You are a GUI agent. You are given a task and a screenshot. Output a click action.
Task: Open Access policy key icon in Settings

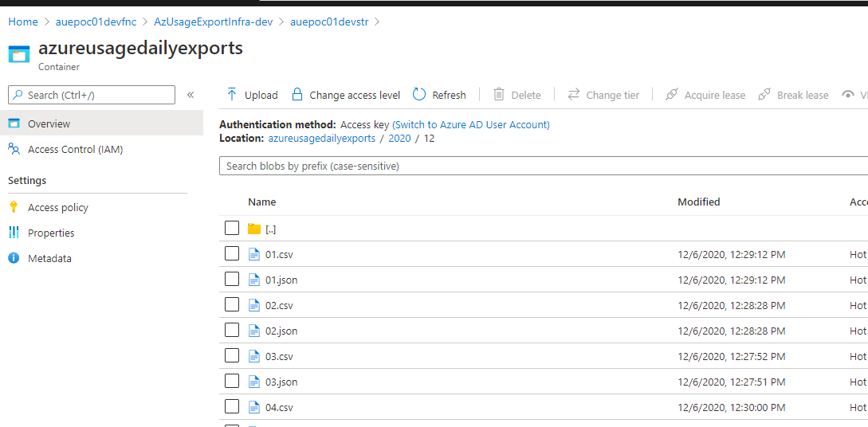(14, 207)
